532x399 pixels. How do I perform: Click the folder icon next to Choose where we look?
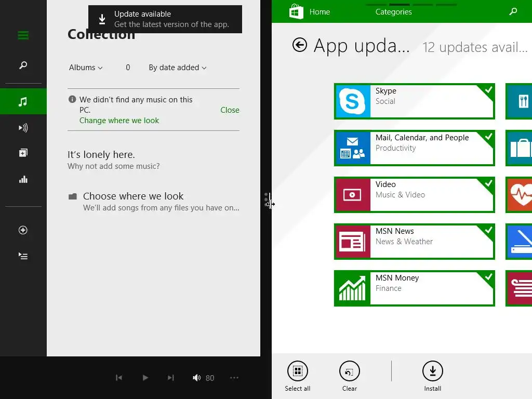[73, 196]
